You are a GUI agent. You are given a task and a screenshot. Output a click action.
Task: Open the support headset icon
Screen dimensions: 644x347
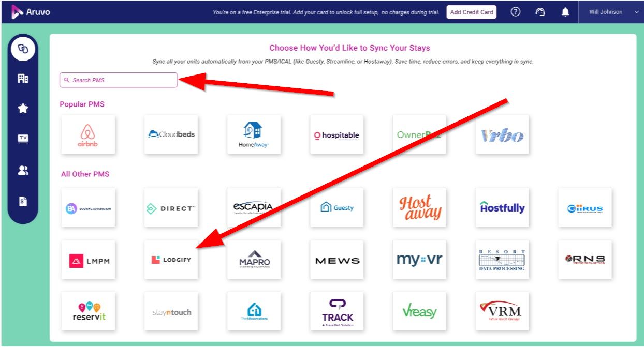coord(540,12)
